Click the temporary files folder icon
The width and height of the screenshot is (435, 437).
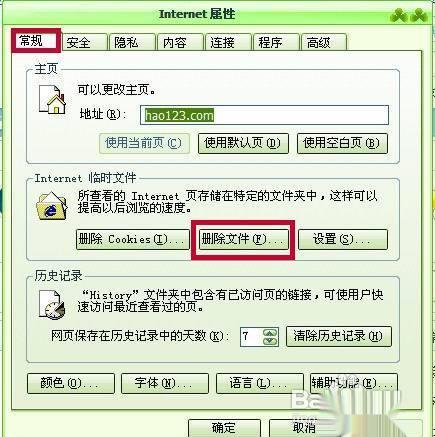click(x=52, y=206)
